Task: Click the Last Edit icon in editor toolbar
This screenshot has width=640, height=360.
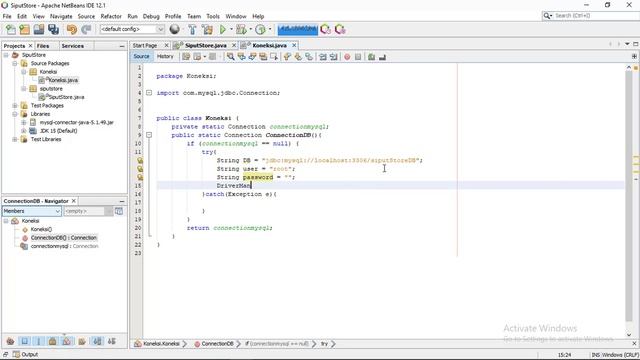Action: (x=186, y=57)
